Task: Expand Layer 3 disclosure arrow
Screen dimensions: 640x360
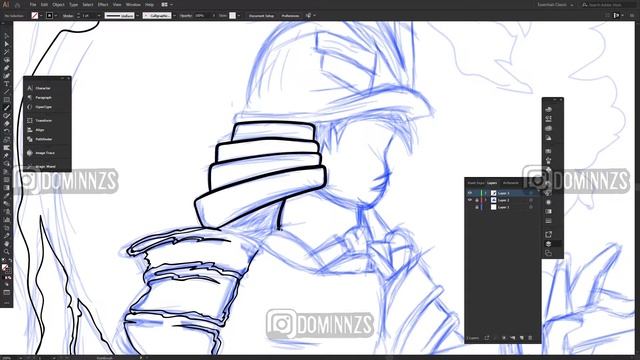Action: click(485, 193)
